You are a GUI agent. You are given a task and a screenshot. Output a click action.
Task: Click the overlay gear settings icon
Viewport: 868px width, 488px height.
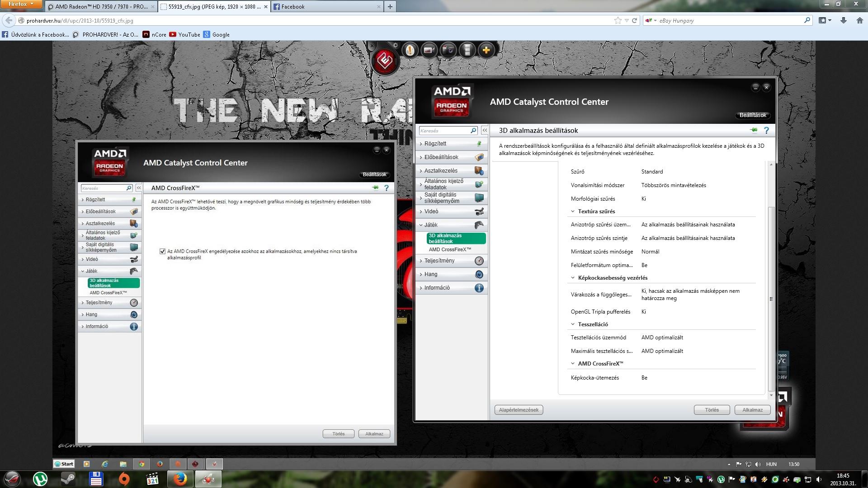pyautogui.click(x=396, y=46)
